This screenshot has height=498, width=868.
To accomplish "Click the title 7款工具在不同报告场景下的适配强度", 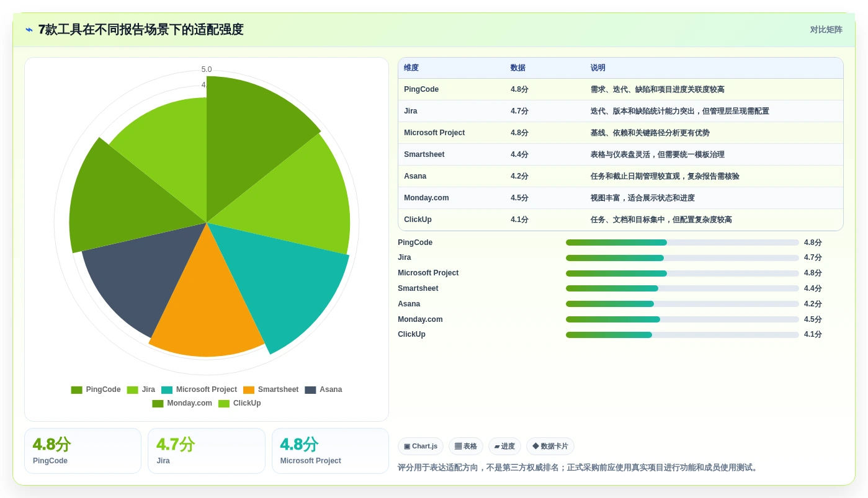I will tap(141, 30).
